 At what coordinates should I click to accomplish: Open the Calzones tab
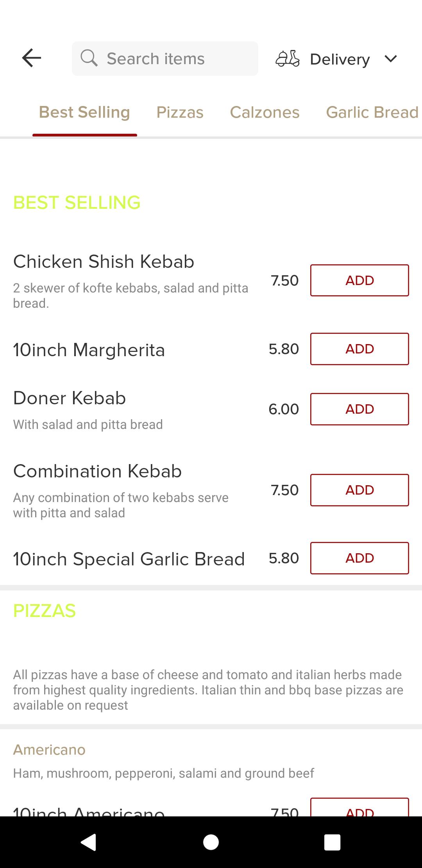(265, 113)
